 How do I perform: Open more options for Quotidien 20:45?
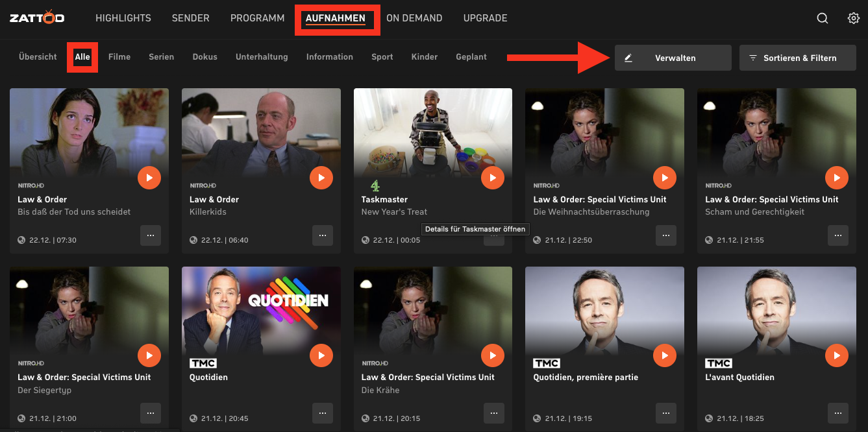pyautogui.click(x=323, y=413)
